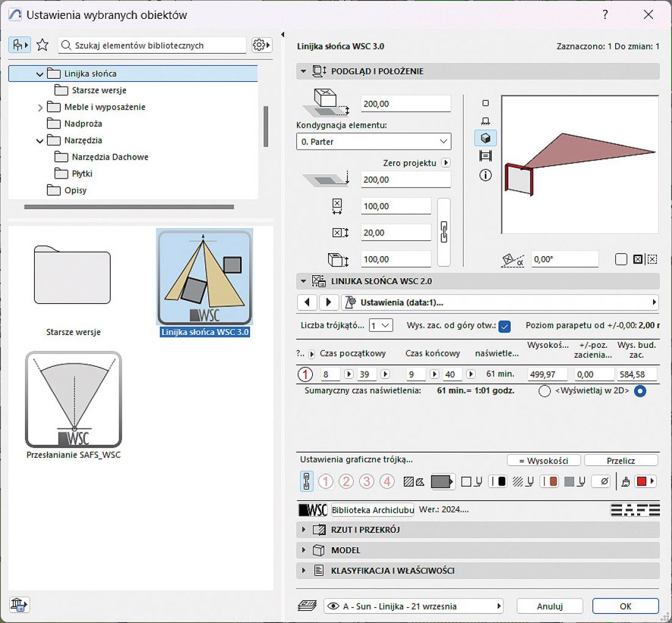Select Narzędzia Dachowe folder in tree
This screenshot has width=672, height=623.
(x=110, y=157)
